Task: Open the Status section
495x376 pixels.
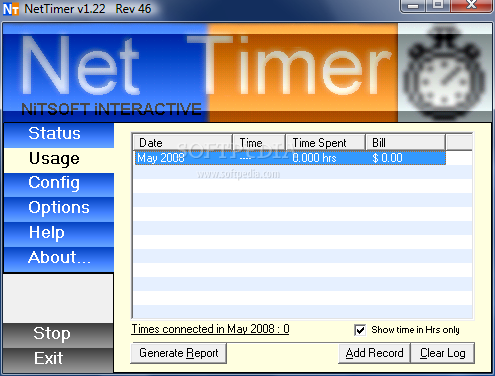Action: click(x=59, y=135)
